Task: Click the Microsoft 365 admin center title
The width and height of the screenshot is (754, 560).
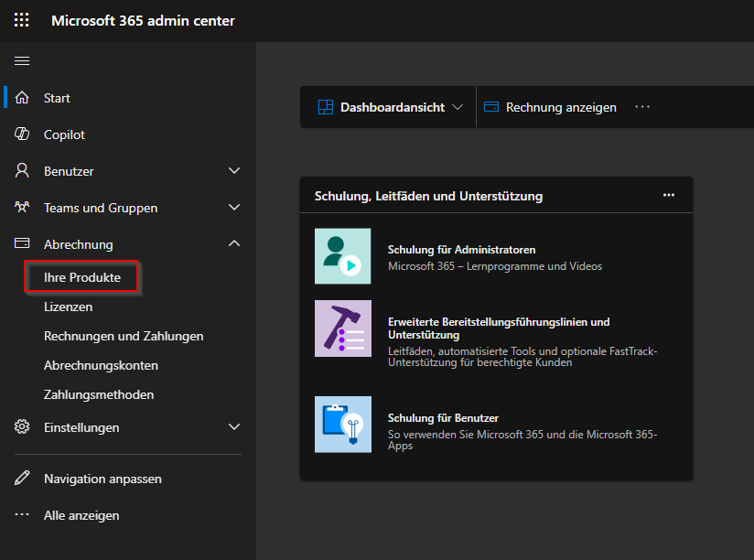Action: pos(144,21)
